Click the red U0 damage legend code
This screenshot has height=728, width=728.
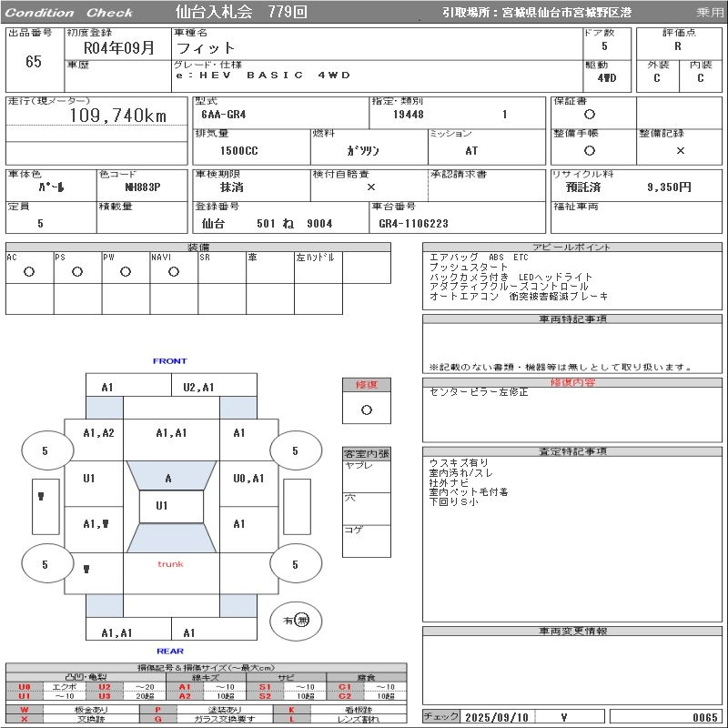[x=25, y=687]
